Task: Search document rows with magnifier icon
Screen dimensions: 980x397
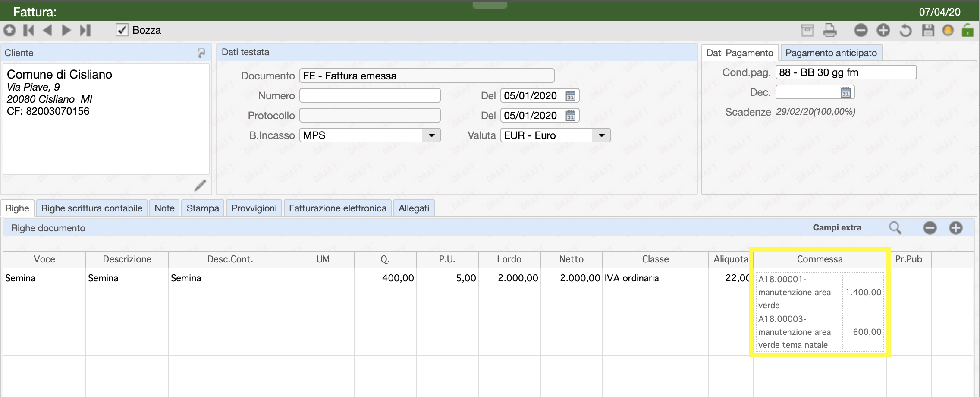Action: coord(895,227)
